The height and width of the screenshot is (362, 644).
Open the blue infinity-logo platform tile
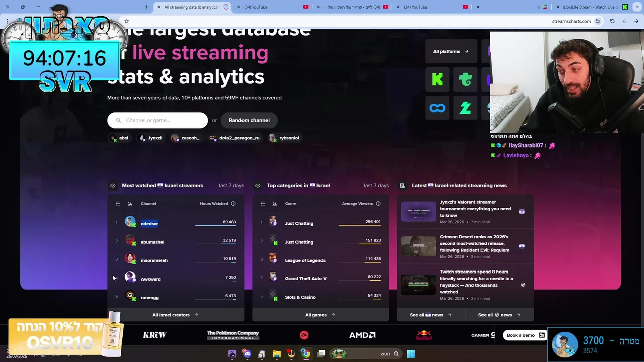[437, 108]
